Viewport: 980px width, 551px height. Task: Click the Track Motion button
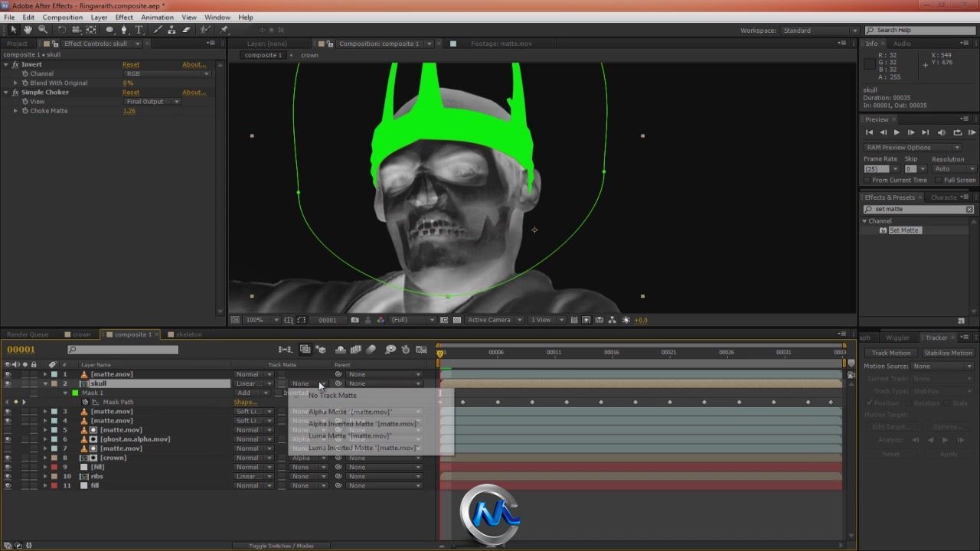(x=890, y=353)
